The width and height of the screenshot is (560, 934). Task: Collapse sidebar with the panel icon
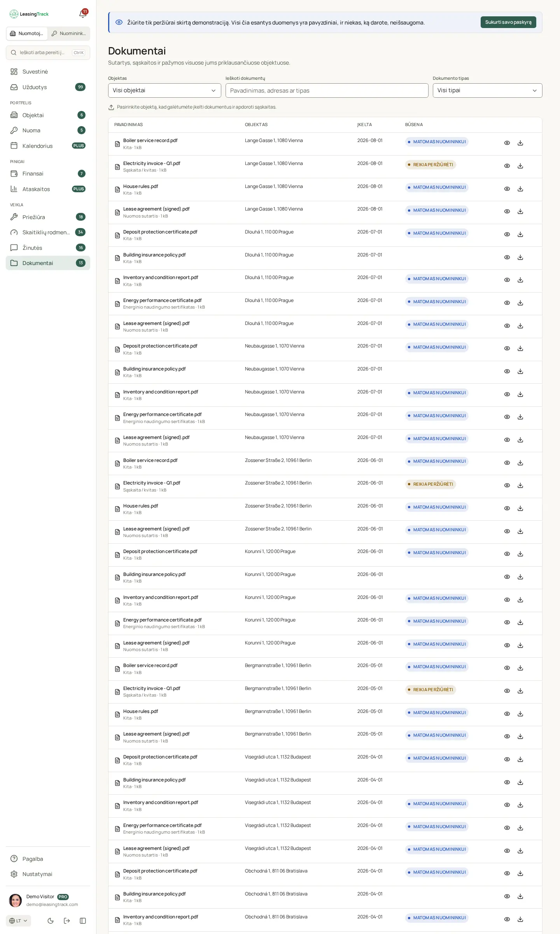[83, 921]
